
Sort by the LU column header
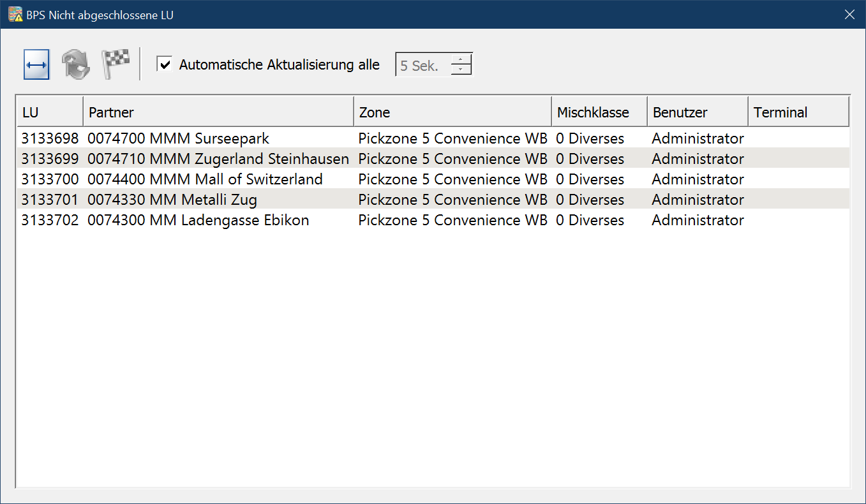pyautogui.click(x=50, y=112)
